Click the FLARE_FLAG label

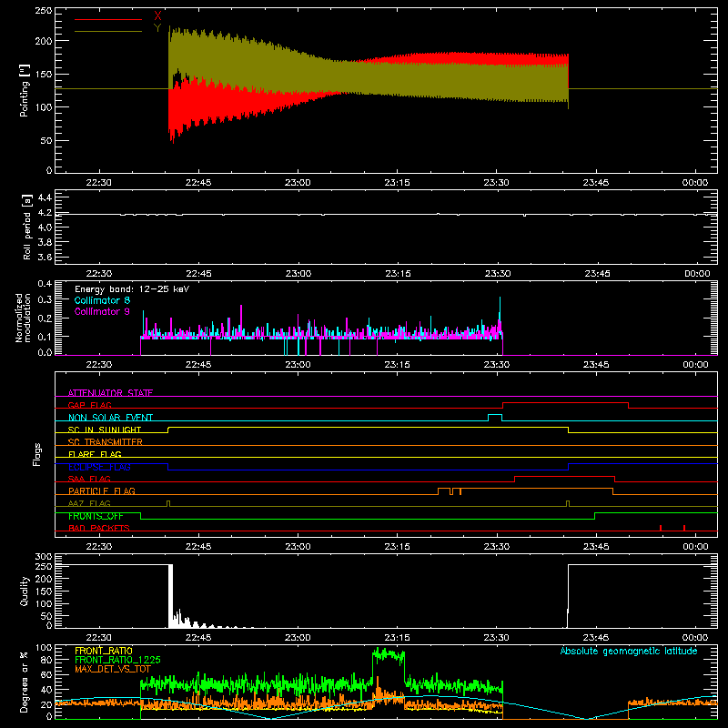click(95, 454)
